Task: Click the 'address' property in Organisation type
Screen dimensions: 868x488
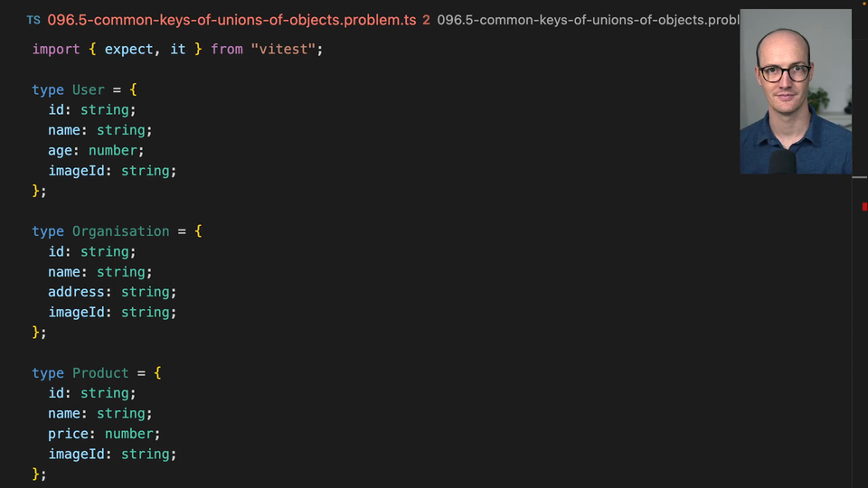Action: (77, 292)
